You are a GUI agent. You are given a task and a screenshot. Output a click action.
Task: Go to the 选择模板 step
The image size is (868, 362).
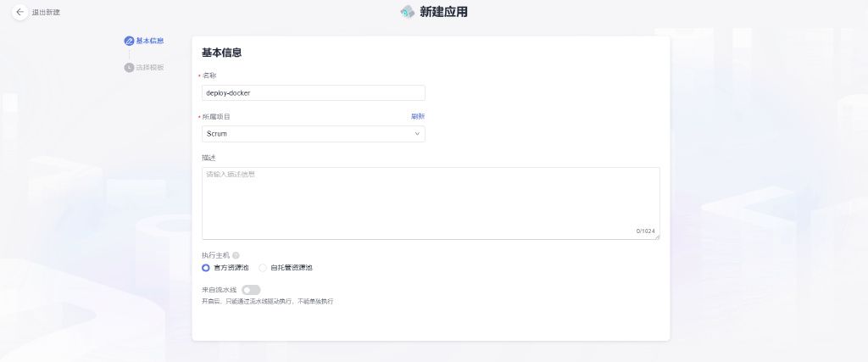coord(150,68)
